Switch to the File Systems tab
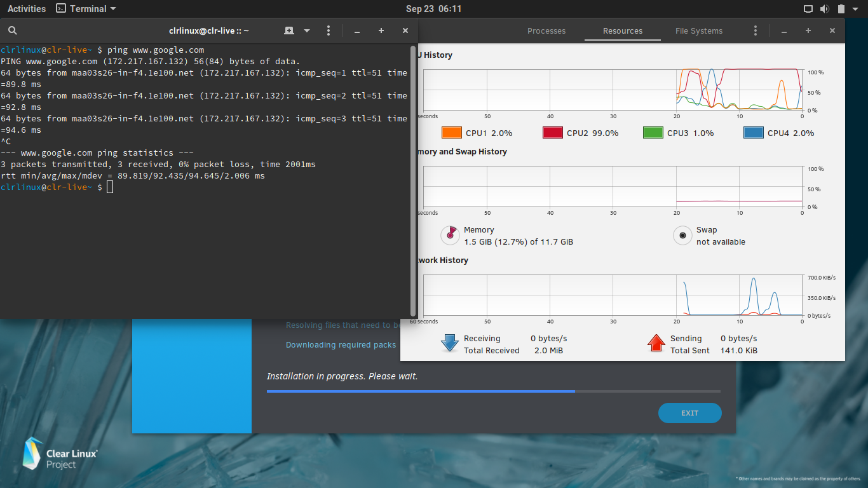This screenshot has height=488, width=868. [x=698, y=30]
